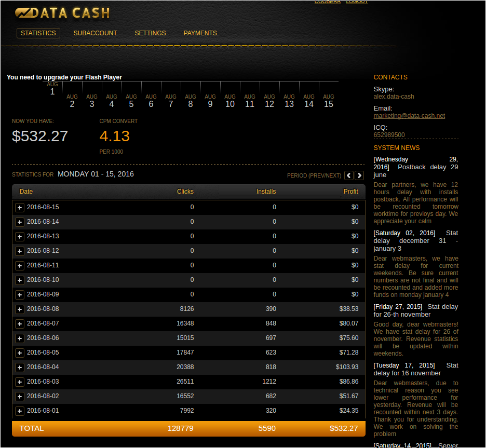The image size is (486, 448).
Task: Click the Logout link
Action: pyautogui.click(x=357, y=2)
